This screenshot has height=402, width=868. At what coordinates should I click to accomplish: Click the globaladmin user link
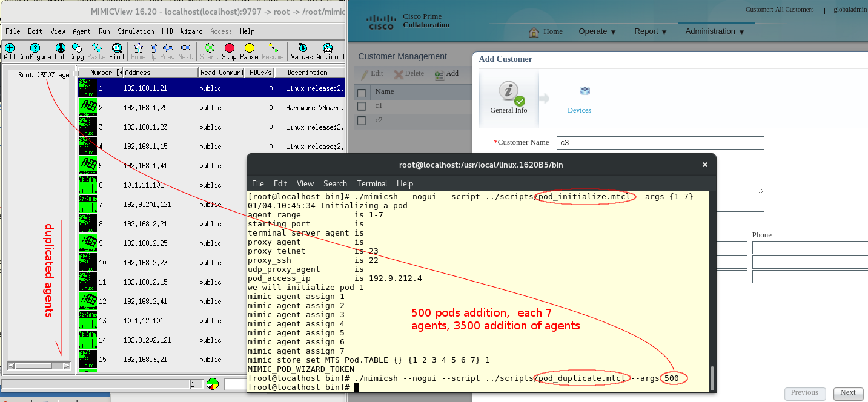(850, 10)
